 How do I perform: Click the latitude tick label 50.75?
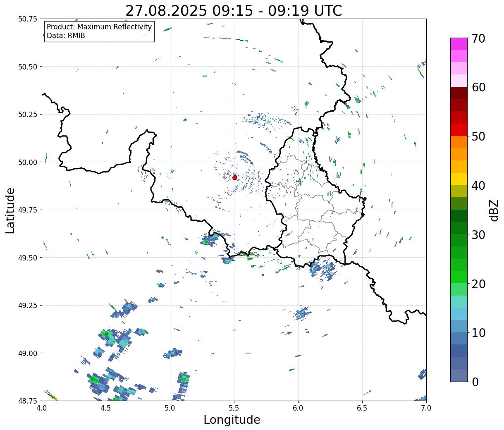tap(28, 19)
